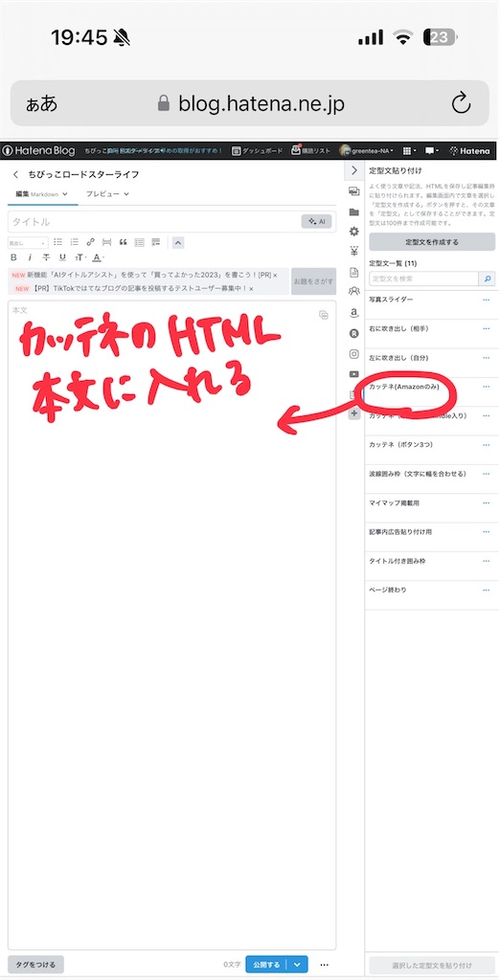Focus the タイトル input field
The width and height of the screenshot is (500, 980).
click(154, 221)
